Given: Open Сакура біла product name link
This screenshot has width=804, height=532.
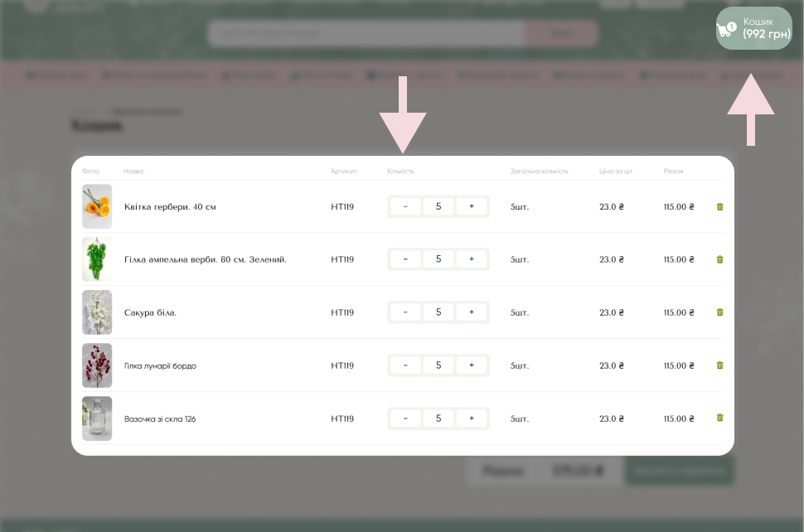Looking at the screenshot, I should point(150,312).
